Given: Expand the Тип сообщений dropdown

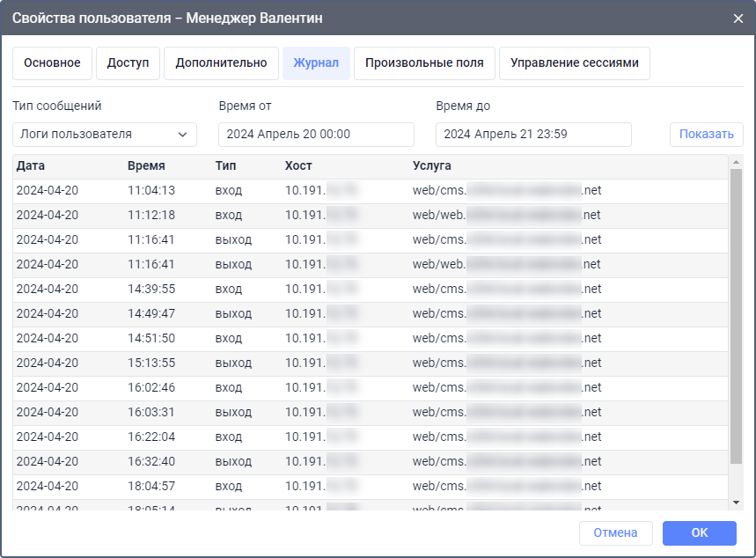Looking at the screenshot, I should [105, 135].
